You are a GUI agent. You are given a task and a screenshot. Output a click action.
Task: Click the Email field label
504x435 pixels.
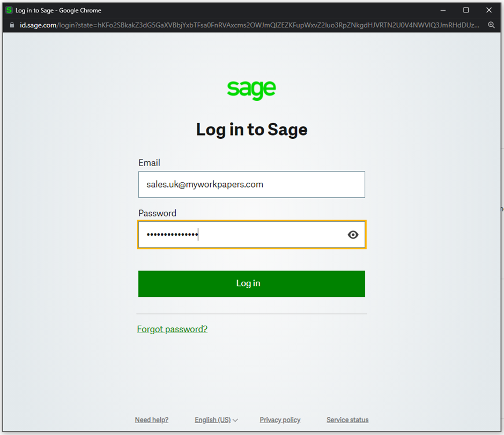pos(149,163)
